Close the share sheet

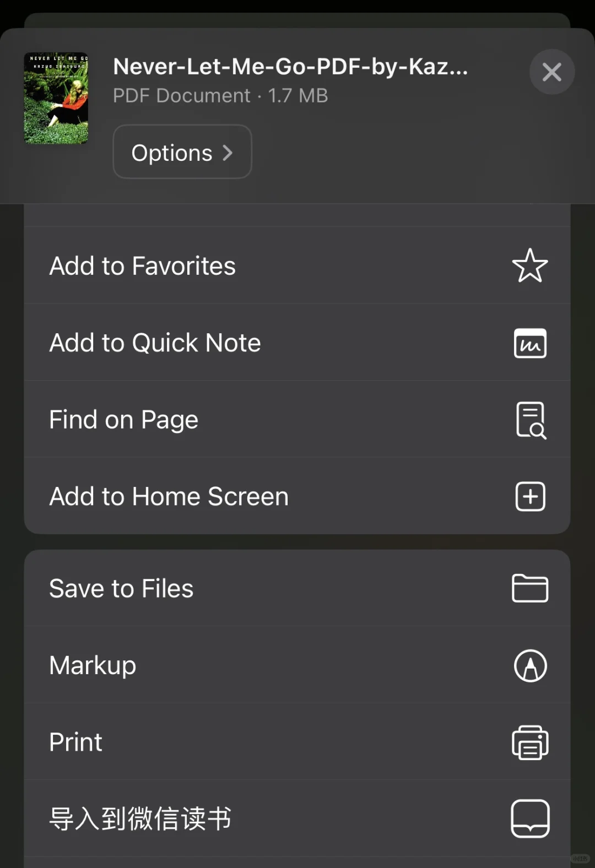tap(552, 72)
